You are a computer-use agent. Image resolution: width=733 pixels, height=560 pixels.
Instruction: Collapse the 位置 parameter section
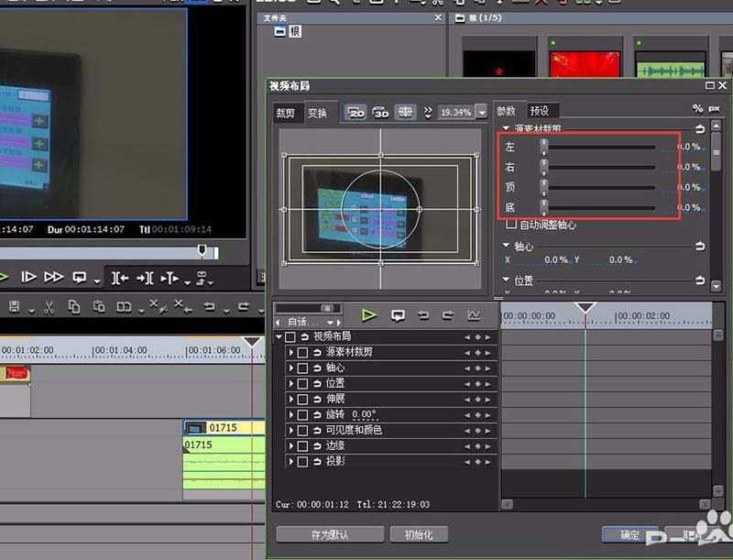pyautogui.click(x=506, y=279)
